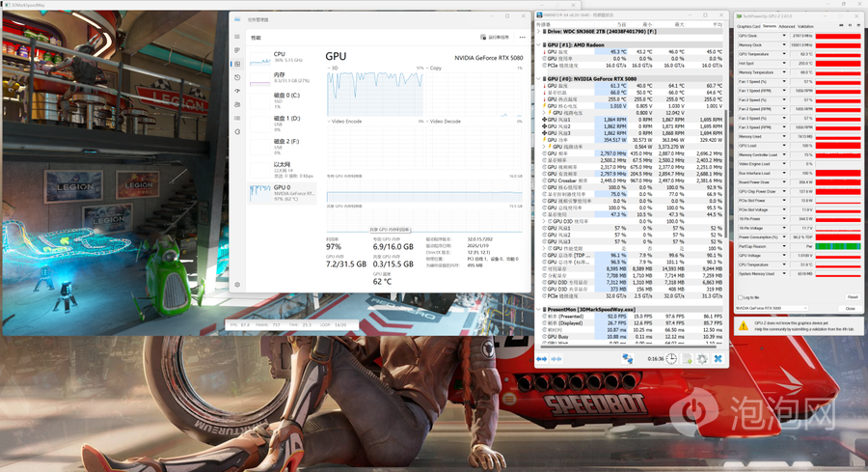
Task: Select 磁盘 2 (F:) in performance list
Action: tap(283, 147)
